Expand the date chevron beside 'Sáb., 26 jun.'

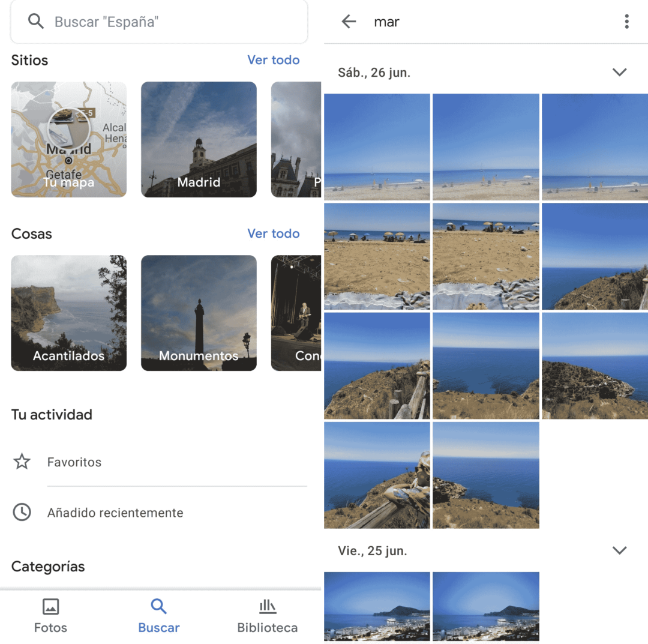click(x=620, y=72)
